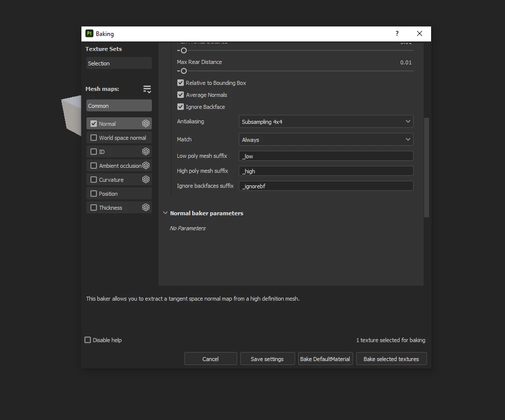Viewport: 505px width, 420px height.
Task: Click the Low poly mesh suffix field
Action: (x=326, y=156)
